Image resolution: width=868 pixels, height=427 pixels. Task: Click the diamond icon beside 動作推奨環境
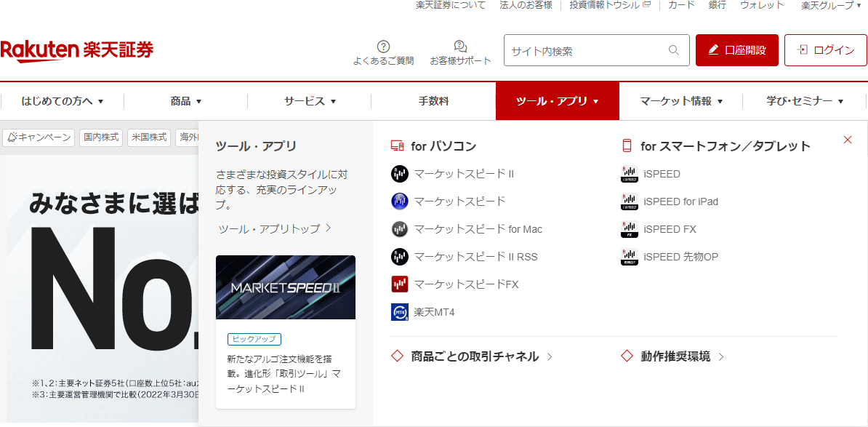(x=627, y=356)
